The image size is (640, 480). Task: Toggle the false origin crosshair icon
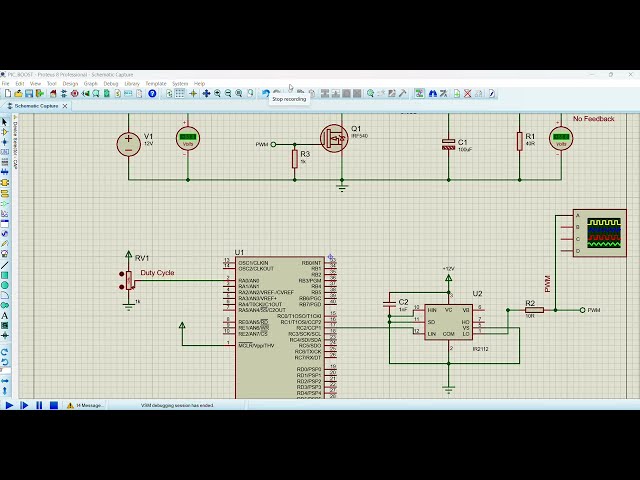pos(193,94)
